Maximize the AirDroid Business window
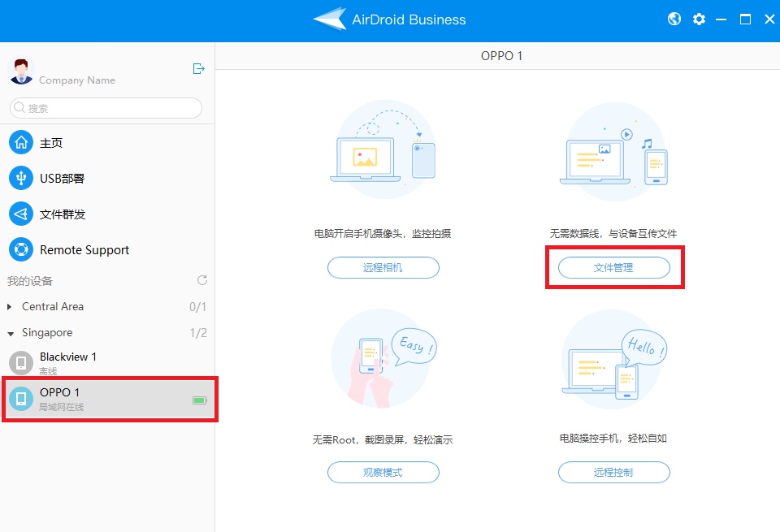Screen dimensions: 780x532 [745, 19]
